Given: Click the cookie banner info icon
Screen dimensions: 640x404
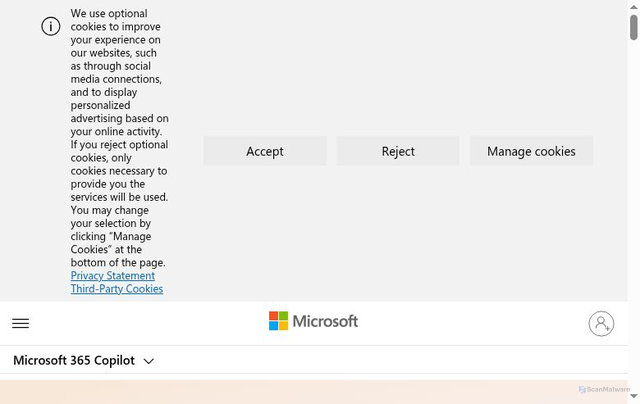Looking at the screenshot, I should (51, 27).
